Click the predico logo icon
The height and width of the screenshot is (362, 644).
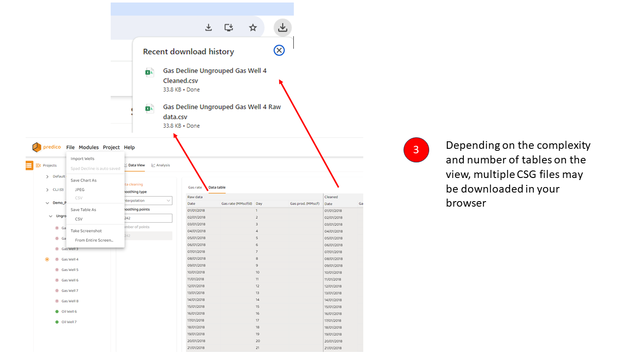coord(37,147)
